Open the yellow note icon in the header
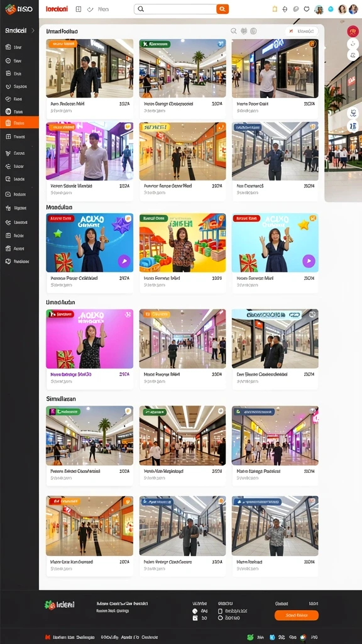This screenshot has width=362, height=644. [x=275, y=9]
